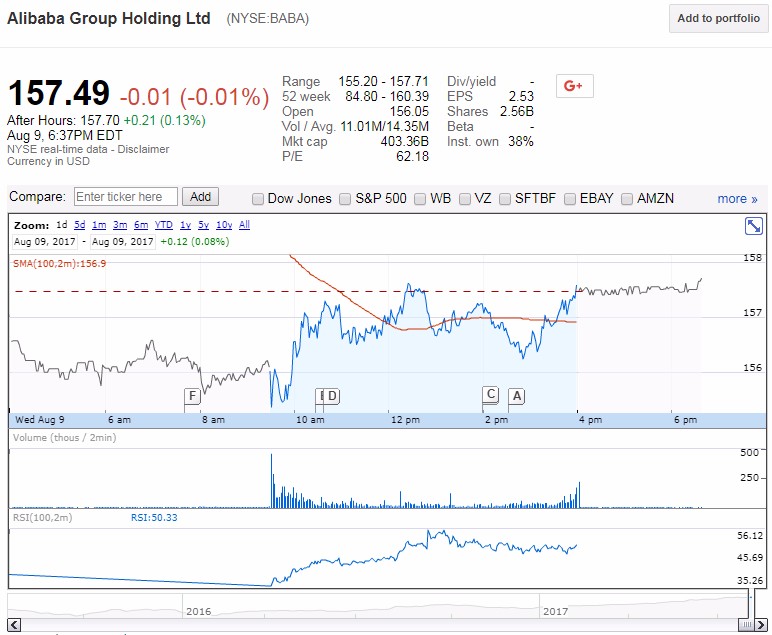Switch chart zoom to 1m

99,225
